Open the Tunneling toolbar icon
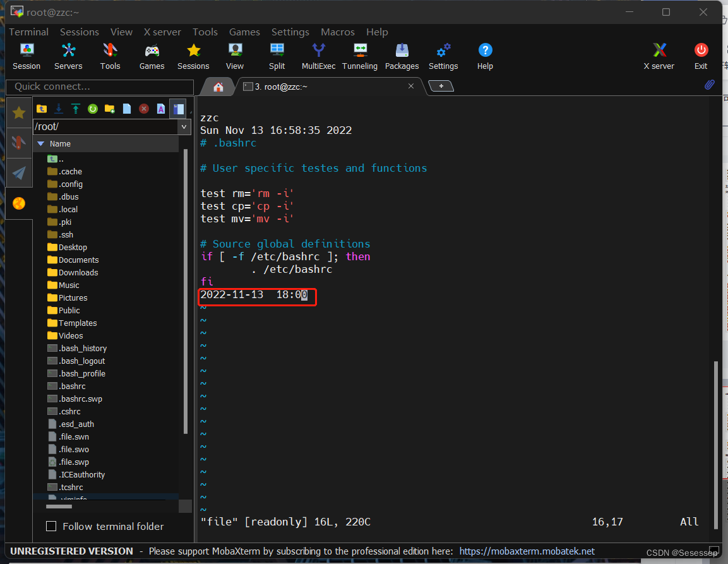 (x=360, y=56)
